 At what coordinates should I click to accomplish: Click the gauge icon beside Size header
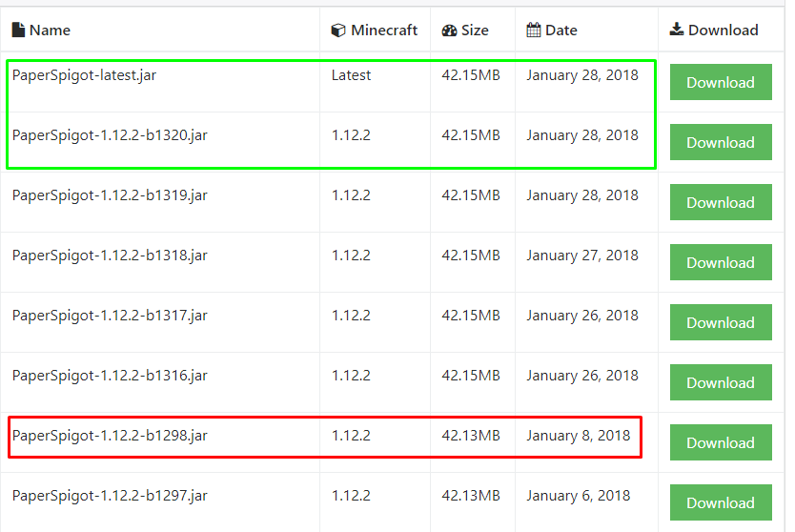coord(449,31)
